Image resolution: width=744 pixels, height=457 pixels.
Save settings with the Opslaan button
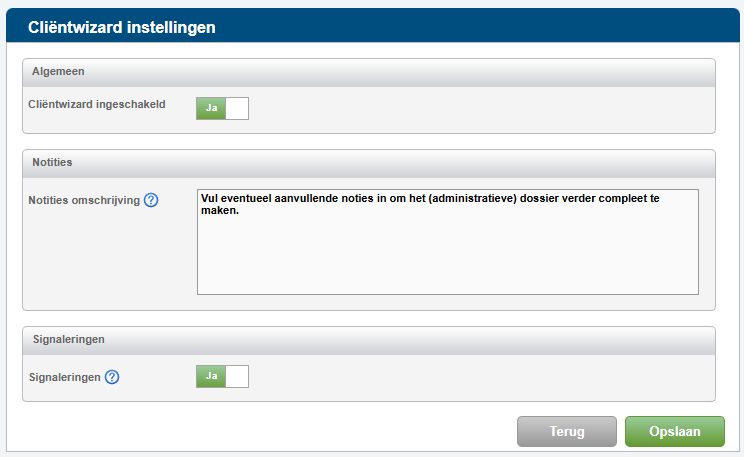pos(675,431)
